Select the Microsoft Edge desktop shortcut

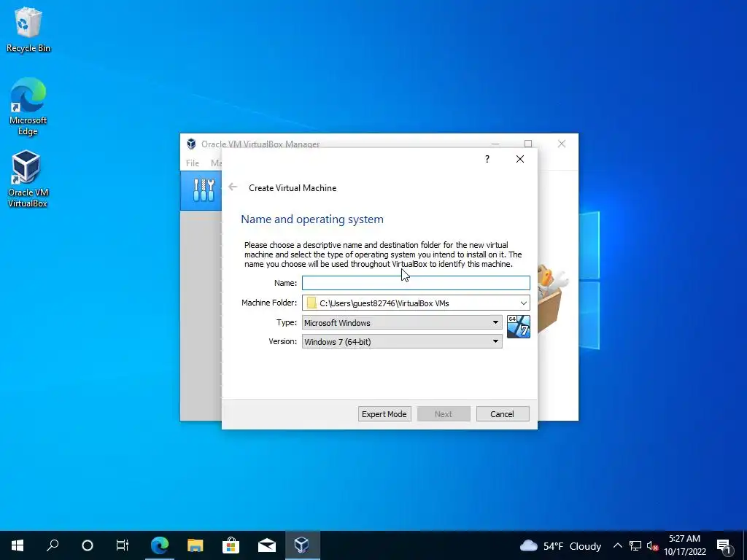28,106
